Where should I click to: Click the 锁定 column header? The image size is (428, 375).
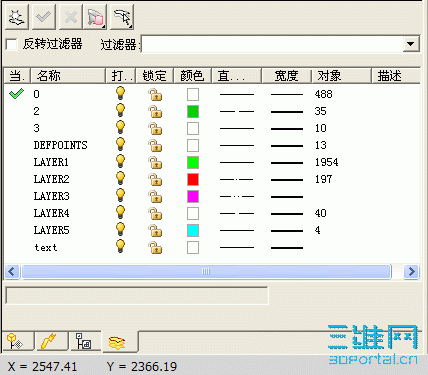pyautogui.click(x=154, y=76)
